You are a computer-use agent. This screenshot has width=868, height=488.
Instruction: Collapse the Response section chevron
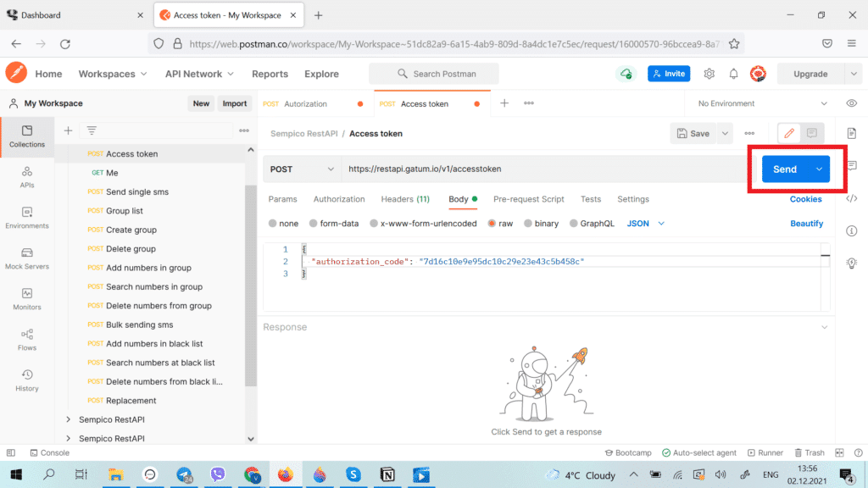click(824, 327)
